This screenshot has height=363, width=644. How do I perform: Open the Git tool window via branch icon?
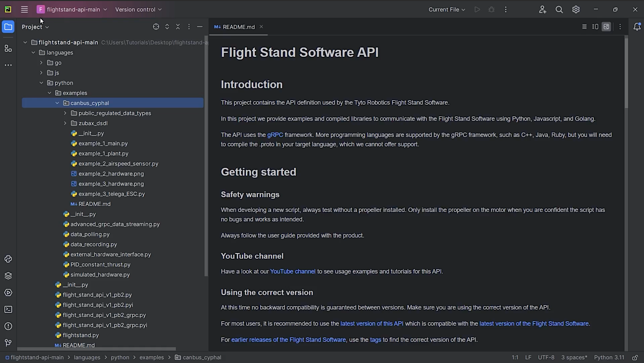8,343
